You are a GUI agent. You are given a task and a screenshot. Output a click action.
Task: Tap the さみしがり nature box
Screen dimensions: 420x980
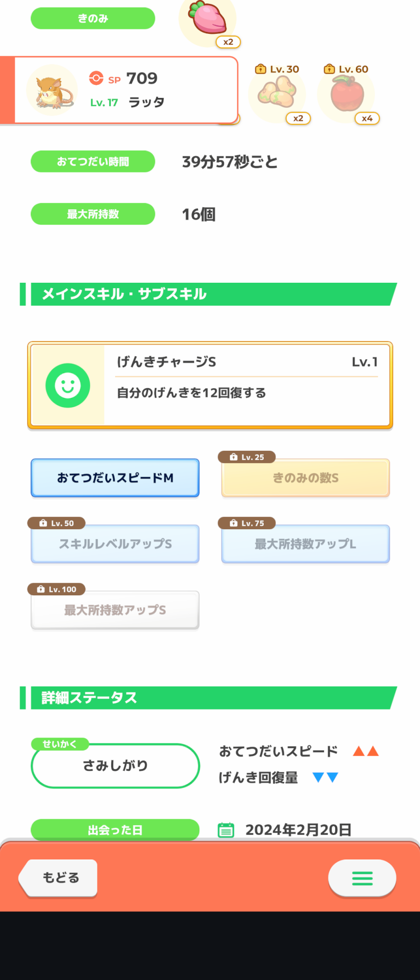pyautogui.click(x=115, y=765)
